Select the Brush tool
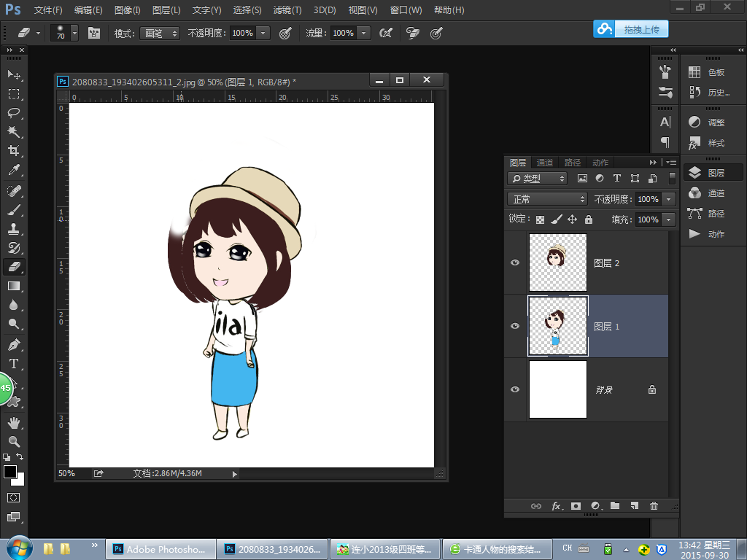747x560 pixels. [14, 210]
